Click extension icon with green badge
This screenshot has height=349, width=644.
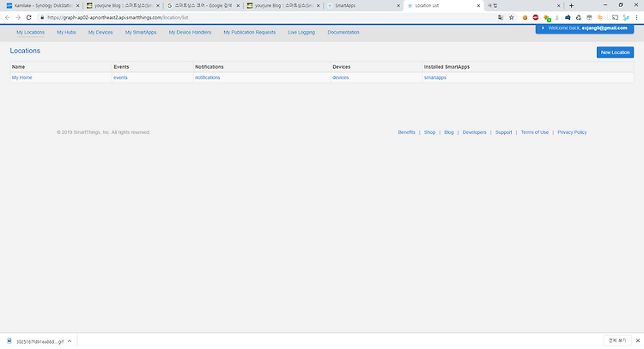point(547,18)
